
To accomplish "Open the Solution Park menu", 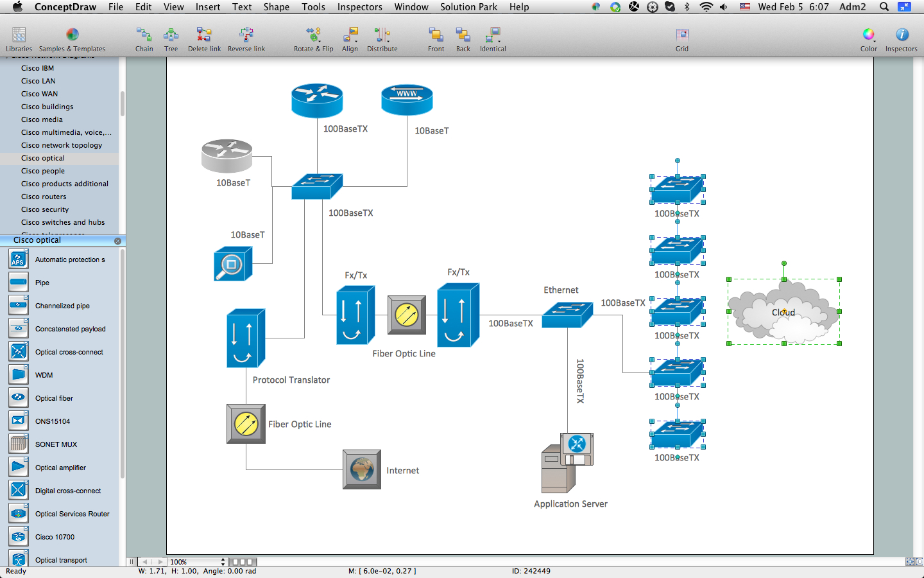I will (x=468, y=7).
